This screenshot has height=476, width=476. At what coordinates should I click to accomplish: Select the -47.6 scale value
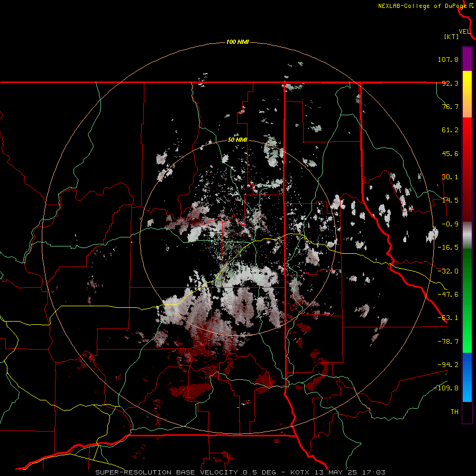pyautogui.click(x=448, y=295)
